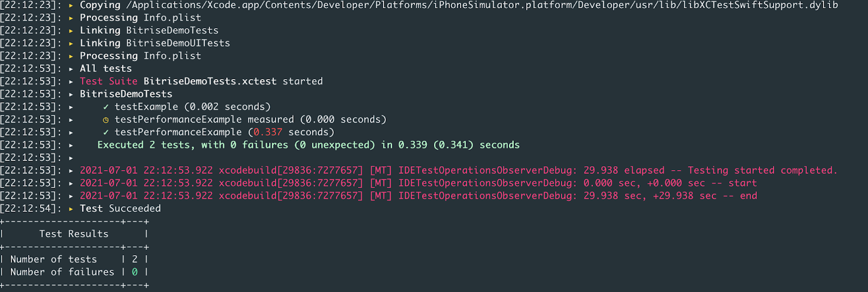Click the arrow before Executed 2 tests line

tap(71, 145)
